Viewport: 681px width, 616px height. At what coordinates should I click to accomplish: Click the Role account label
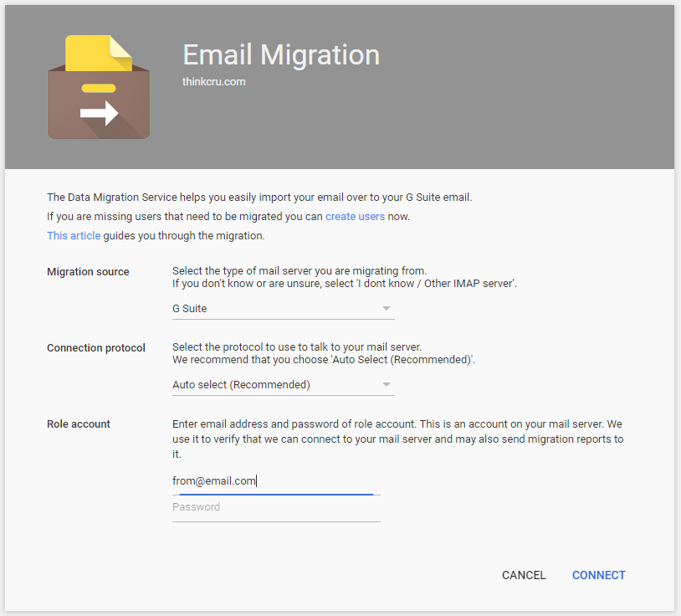point(79,424)
